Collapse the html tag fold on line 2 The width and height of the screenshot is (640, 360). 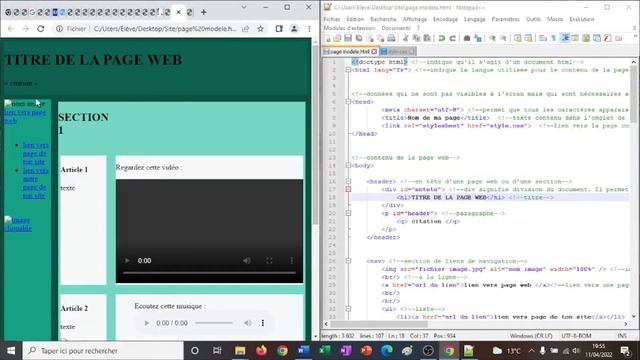348,70
